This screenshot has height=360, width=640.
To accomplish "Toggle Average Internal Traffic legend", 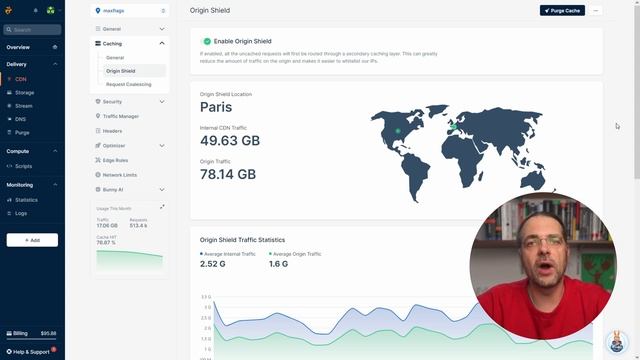I will (x=228, y=254).
